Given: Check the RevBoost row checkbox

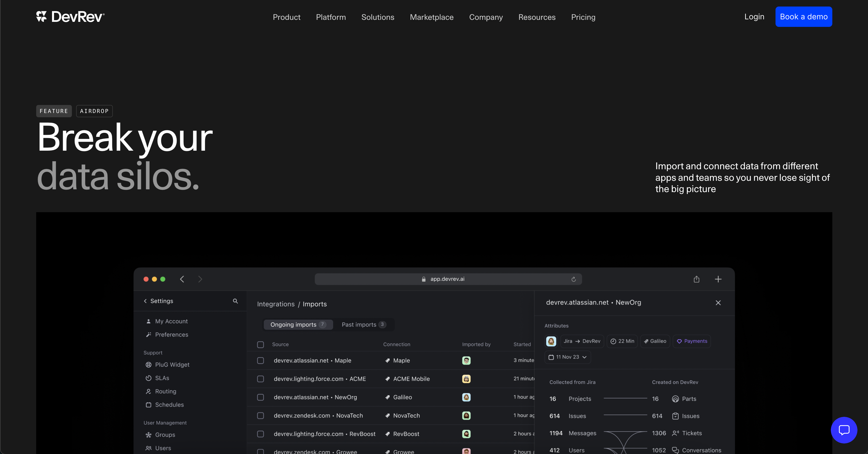Looking at the screenshot, I should tap(260, 434).
